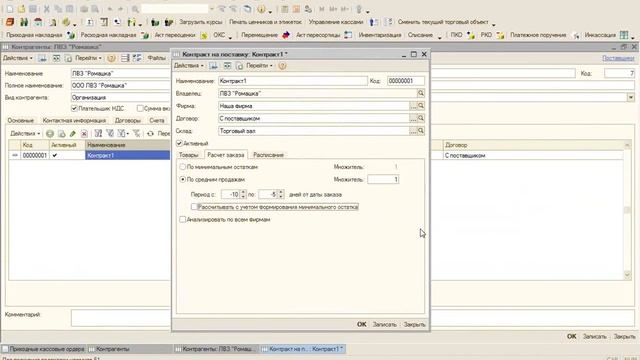Open ellipsis selector for Договор field
The image size is (640, 360).
[x=413, y=118]
